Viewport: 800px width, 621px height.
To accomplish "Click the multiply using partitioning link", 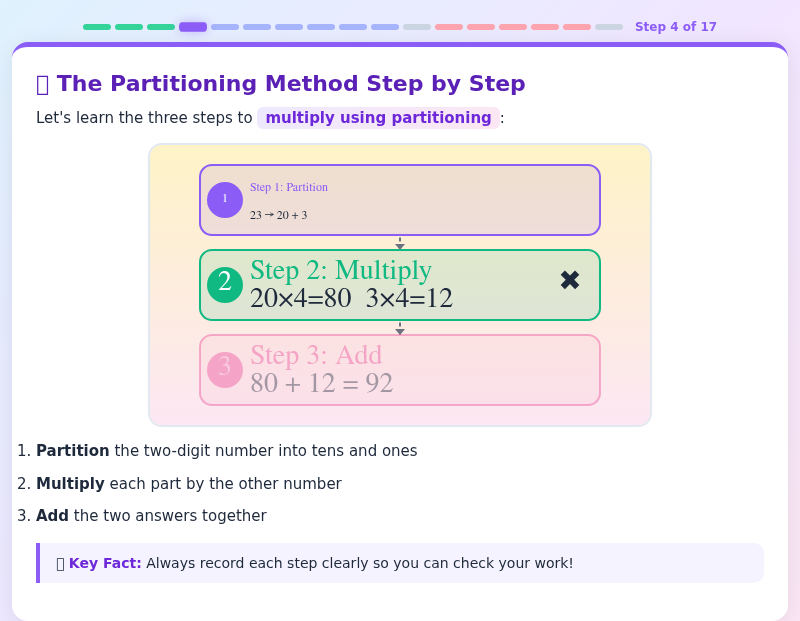I will (378, 118).
